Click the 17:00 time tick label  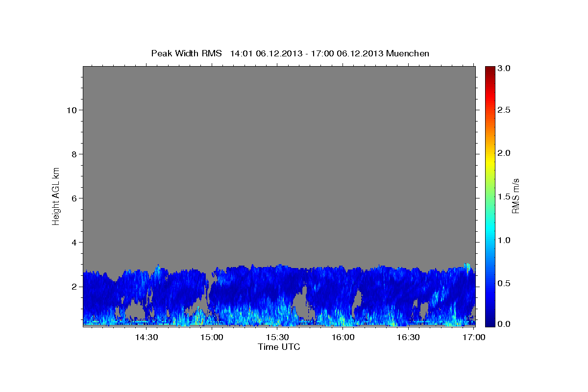tap(474, 337)
